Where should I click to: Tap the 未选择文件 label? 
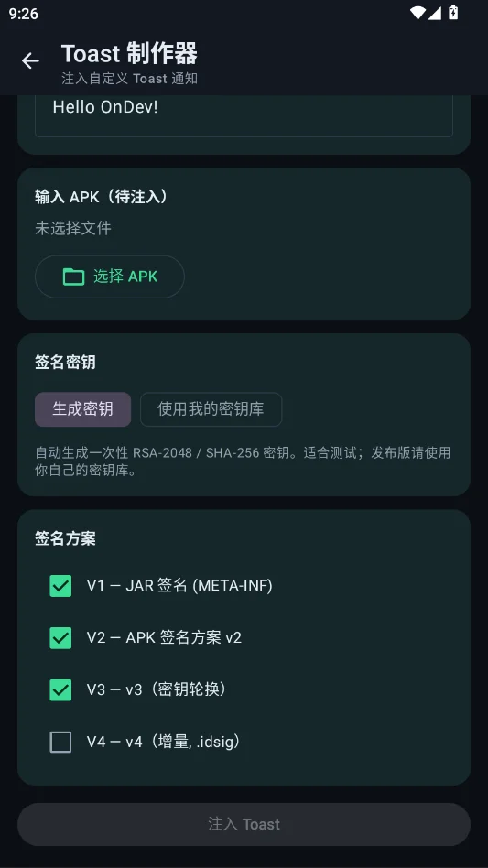[73, 228]
